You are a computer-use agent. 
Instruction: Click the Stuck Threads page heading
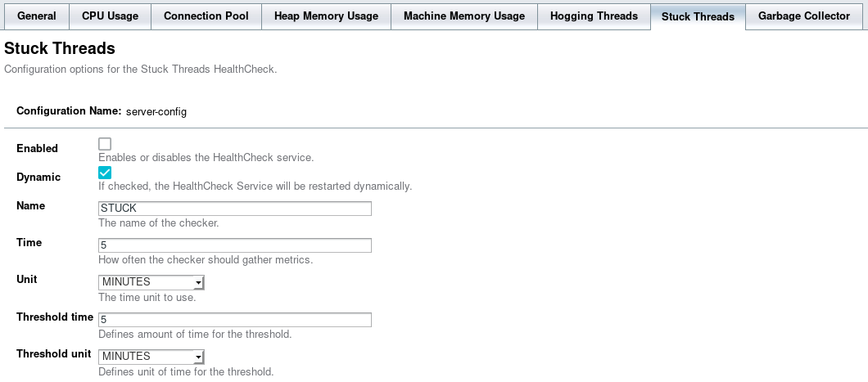click(x=60, y=48)
